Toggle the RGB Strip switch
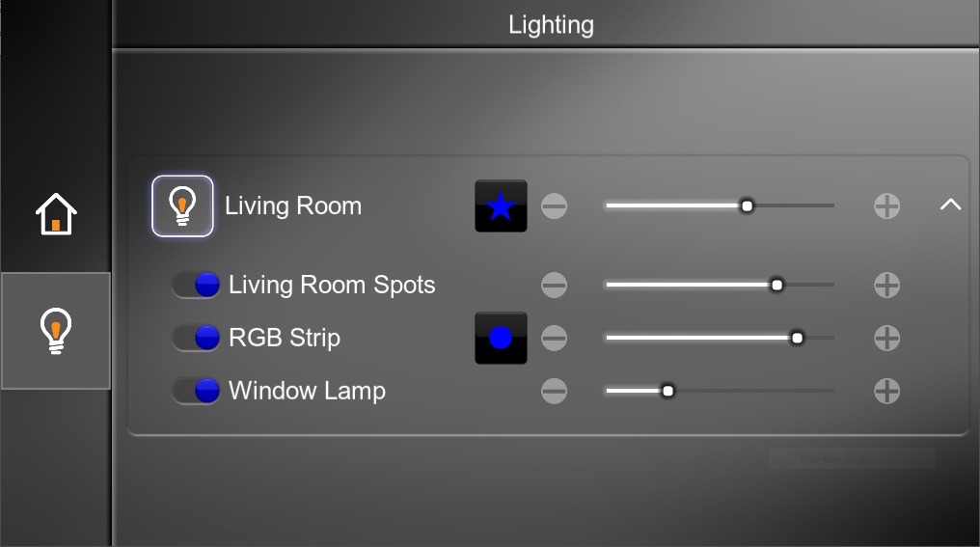The image size is (980, 547). (x=196, y=338)
